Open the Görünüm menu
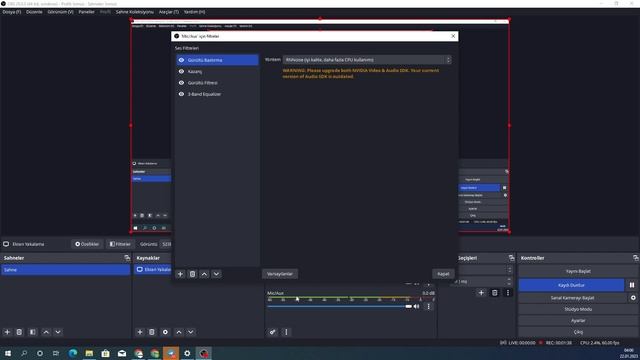The width and height of the screenshot is (640, 360). [x=60, y=12]
